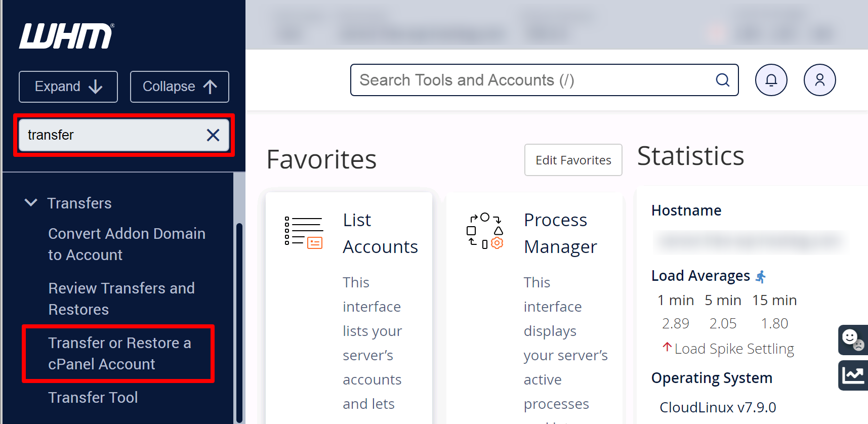Open Review Transfers and Restores
Image resolution: width=868 pixels, height=424 pixels.
pos(121,299)
